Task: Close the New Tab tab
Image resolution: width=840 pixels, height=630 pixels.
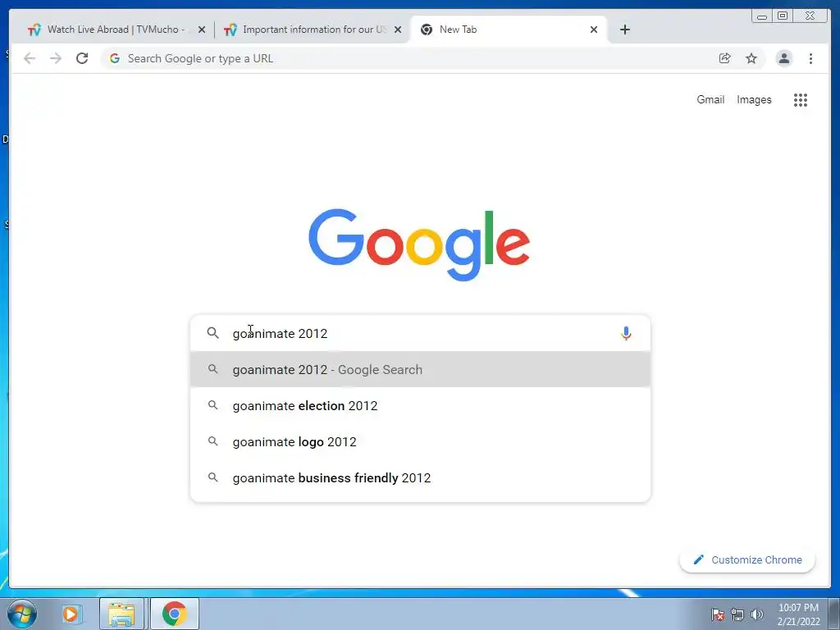Action: (x=594, y=30)
